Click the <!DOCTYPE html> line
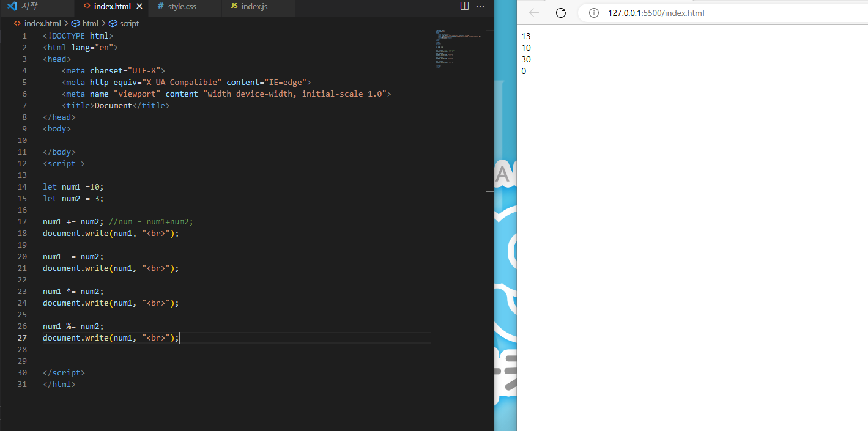This screenshot has height=431, width=868. pos(78,36)
